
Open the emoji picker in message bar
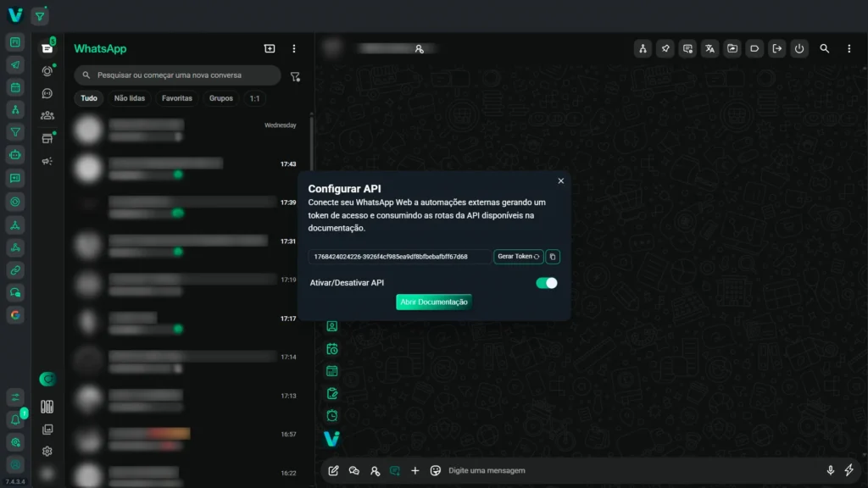(436, 470)
